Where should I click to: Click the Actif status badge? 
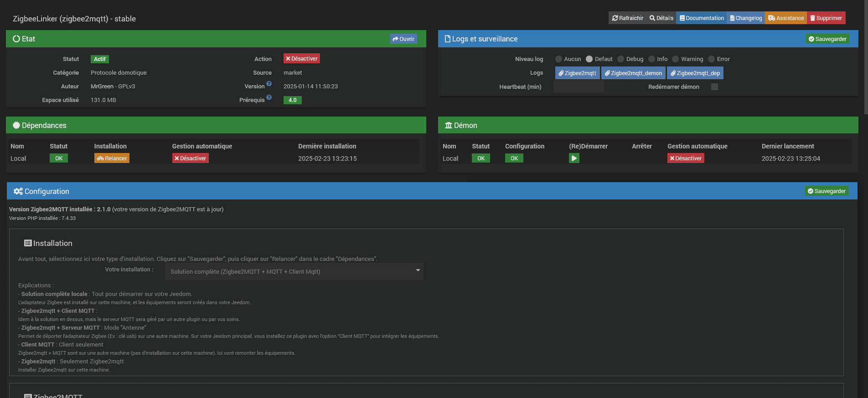tap(100, 59)
